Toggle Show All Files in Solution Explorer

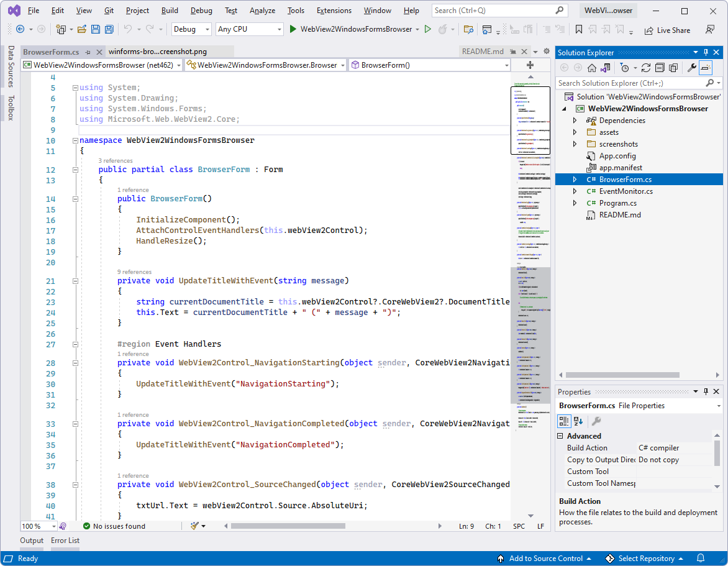click(x=674, y=67)
